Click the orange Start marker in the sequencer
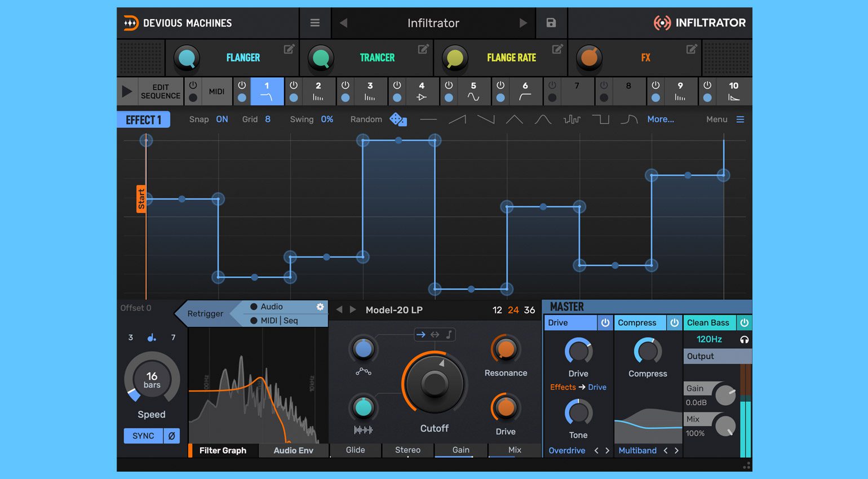 (140, 198)
